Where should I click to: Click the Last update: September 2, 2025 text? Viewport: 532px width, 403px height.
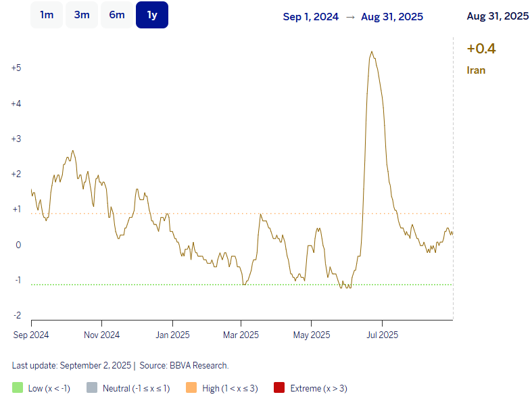point(71,366)
